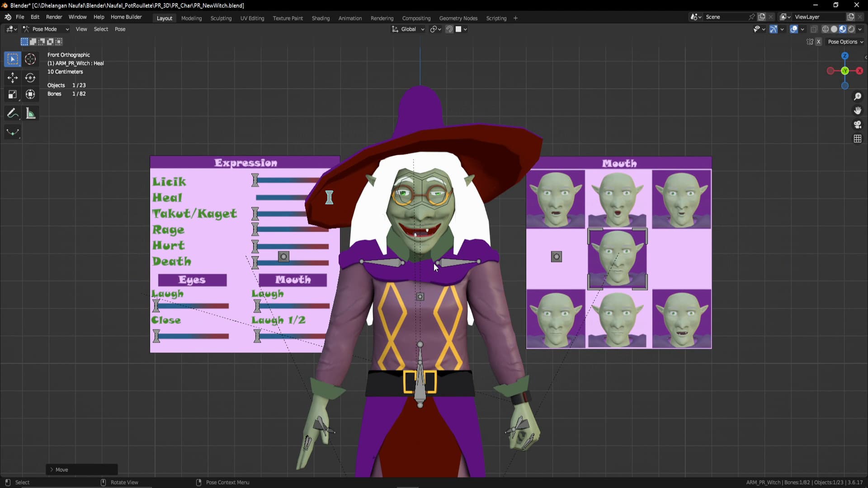
Task: Choose the Scale tool
Action: pos(13,94)
